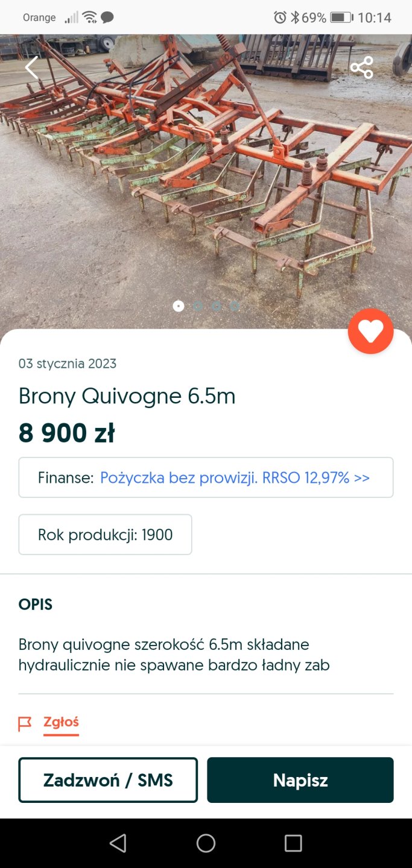The image size is (412, 868).
Task: Tap Android recent apps square
Action: click(x=293, y=843)
